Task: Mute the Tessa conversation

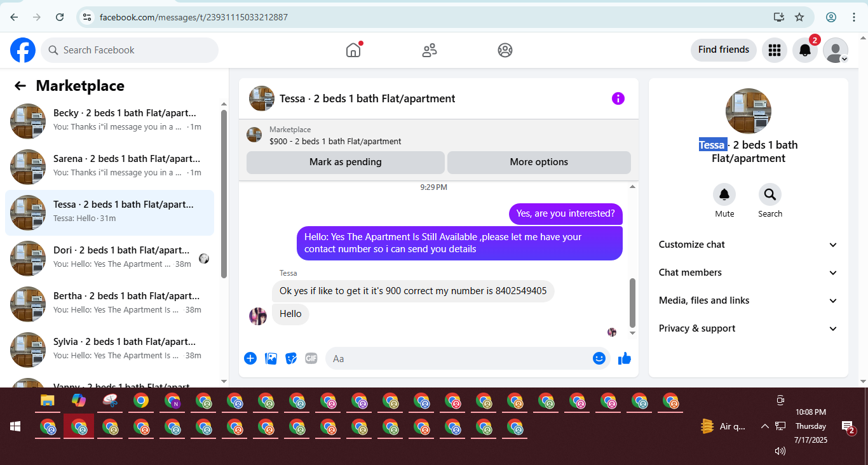Action: pos(724,194)
